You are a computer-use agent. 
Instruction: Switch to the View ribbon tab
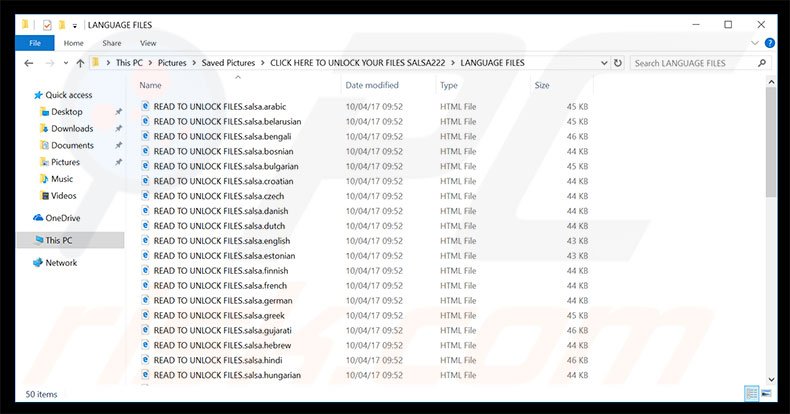point(148,43)
